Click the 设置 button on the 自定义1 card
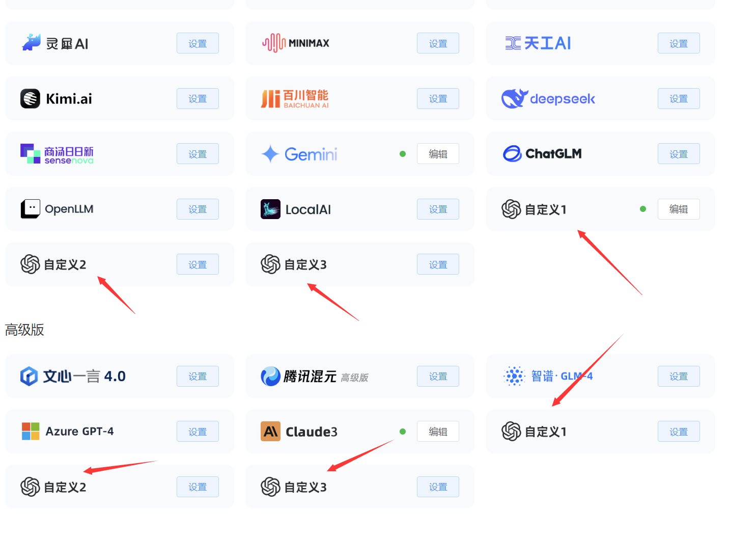 point(679,432)
